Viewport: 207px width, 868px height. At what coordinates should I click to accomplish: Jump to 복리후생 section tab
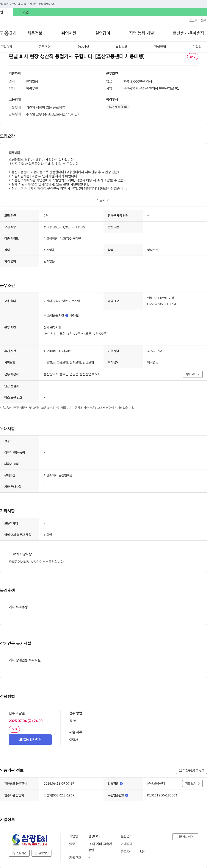[x=122, y=47]
